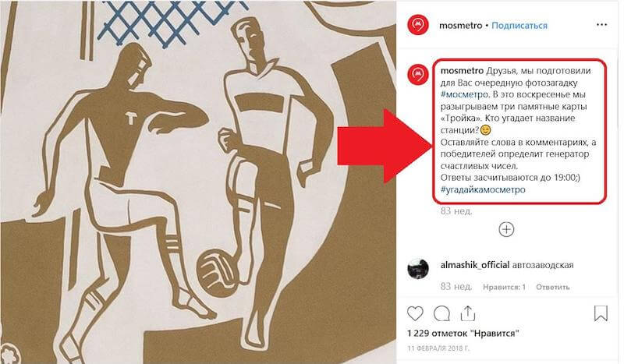Click mosmetro username in caption

coord(462,71)
